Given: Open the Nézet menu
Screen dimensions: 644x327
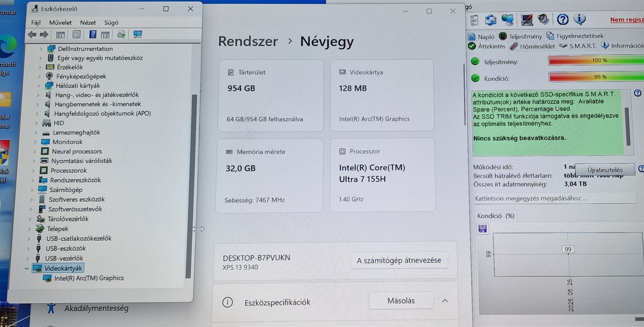Looking at the screenshot, I should point(88,23).
